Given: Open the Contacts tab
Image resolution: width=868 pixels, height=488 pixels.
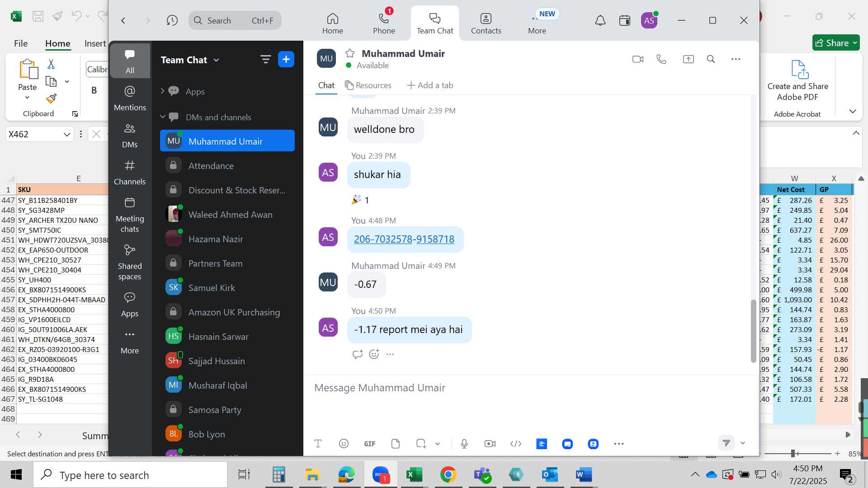Looking at the screenshot, I should [x=486, y=23].
